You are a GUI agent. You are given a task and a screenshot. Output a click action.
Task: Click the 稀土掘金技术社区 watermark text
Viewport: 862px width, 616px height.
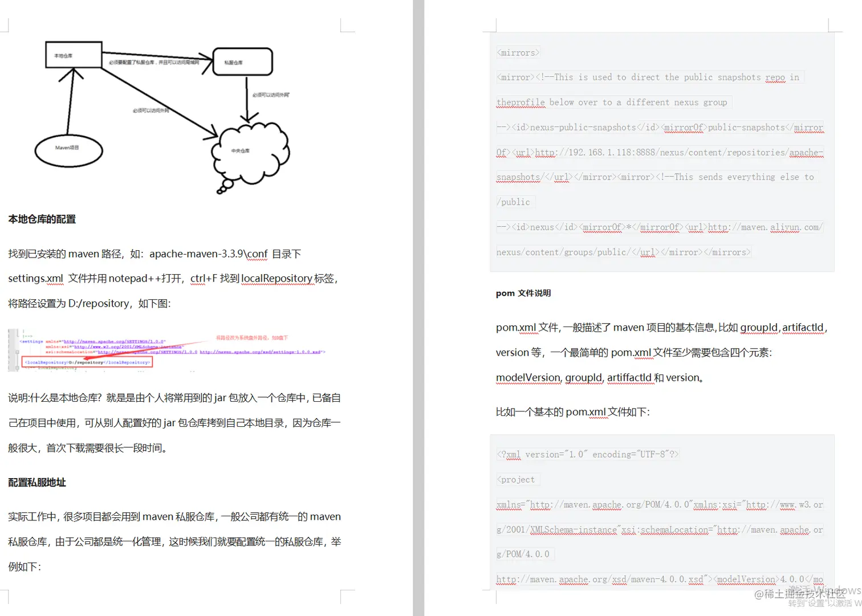pos(800,594)
